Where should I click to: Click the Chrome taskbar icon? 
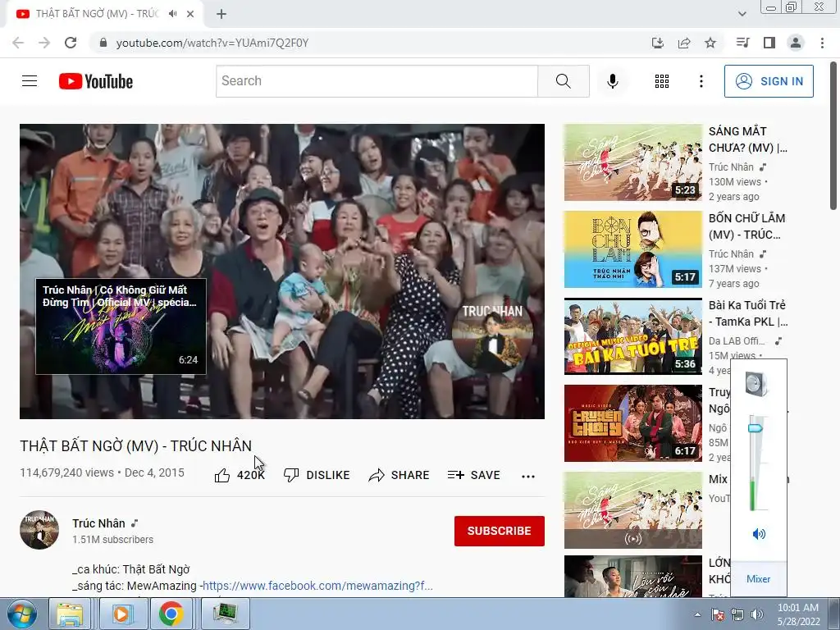pyautogui.click(x=171, y=614)
